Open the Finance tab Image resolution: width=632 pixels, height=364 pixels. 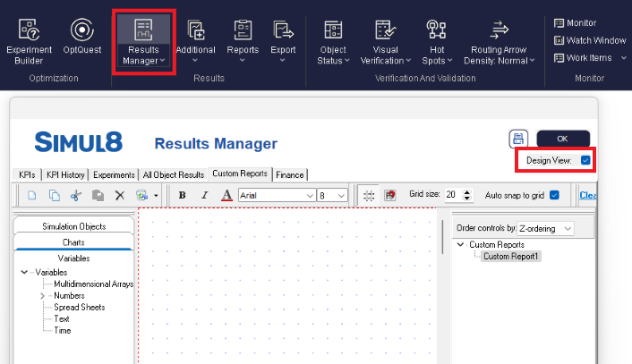tap(290, 174)
